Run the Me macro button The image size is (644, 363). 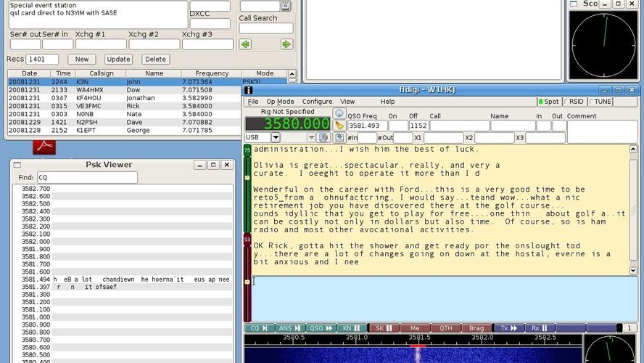click(x=415, y=328)
